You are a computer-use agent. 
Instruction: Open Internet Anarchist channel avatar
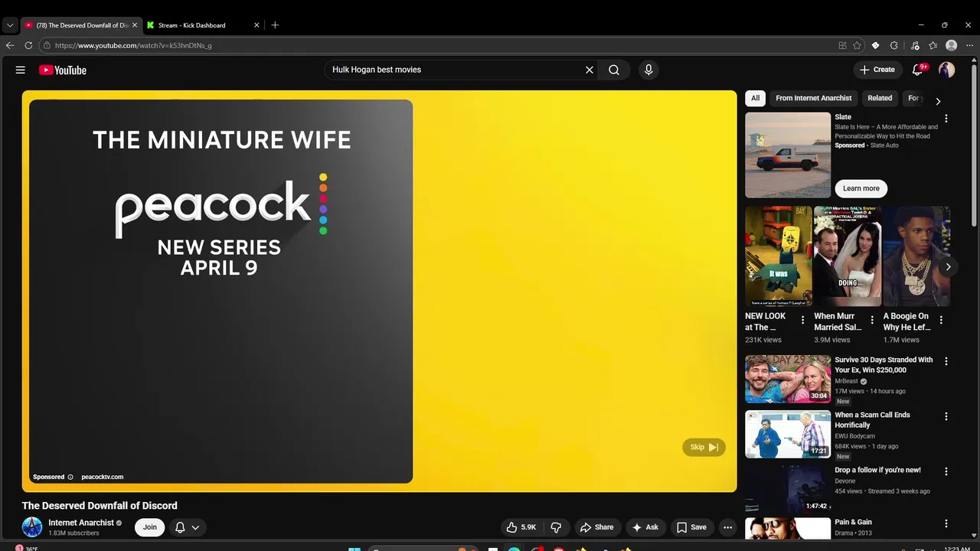[32, 527]
